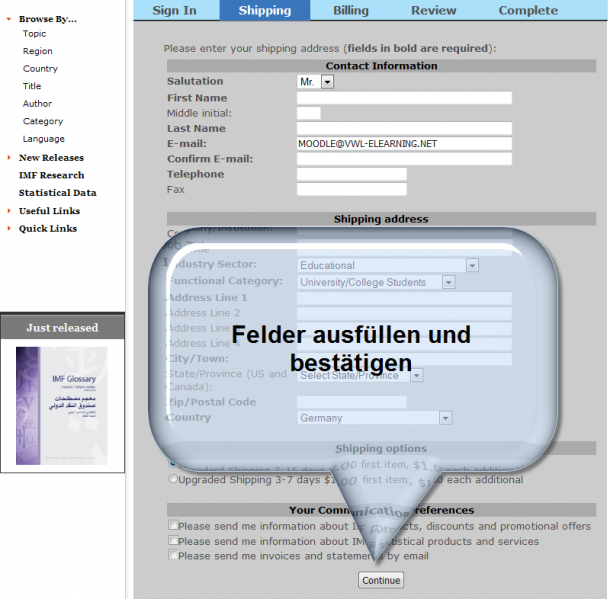The height and width of the screenshot is (599, 610).
Task: Click the Confirm E-mail input field
Action: [404, 159]
